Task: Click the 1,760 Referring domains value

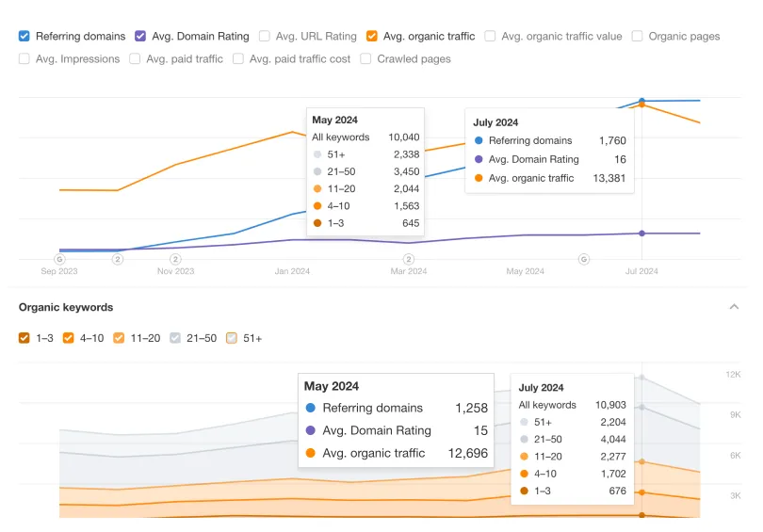Action: [x=612, y=140]
